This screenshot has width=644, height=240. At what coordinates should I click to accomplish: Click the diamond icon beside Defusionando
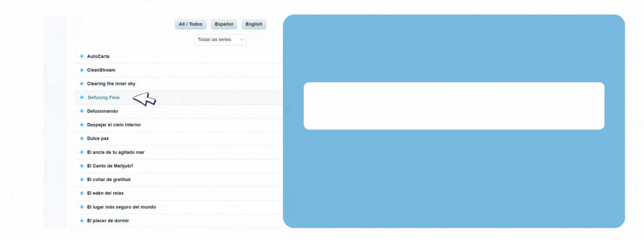pyautogui.click(x=82, y=111)
